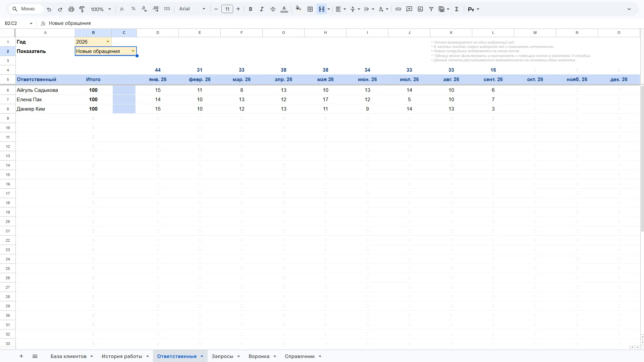Image resolution: width=644 pixels, height=362 pixels.
Task: Decrease decimal places
Action: click(x=145, y=9)
